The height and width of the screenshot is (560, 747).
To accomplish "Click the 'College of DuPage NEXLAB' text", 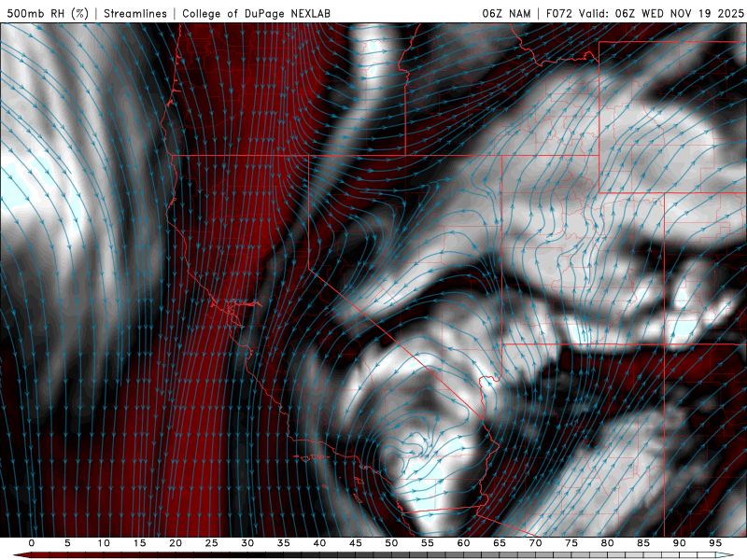I will (x=256, y=13).
